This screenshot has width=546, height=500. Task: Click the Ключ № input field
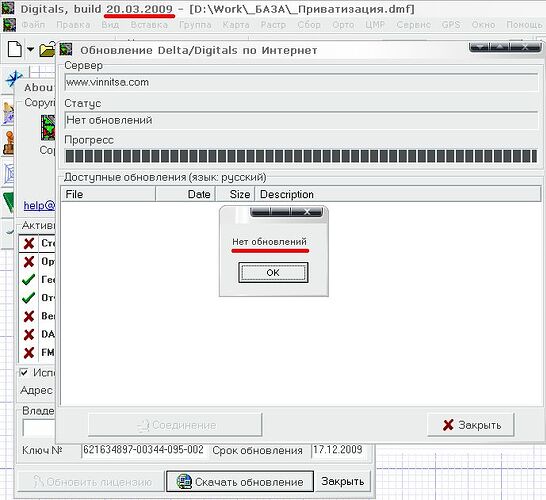click(144, 450)
